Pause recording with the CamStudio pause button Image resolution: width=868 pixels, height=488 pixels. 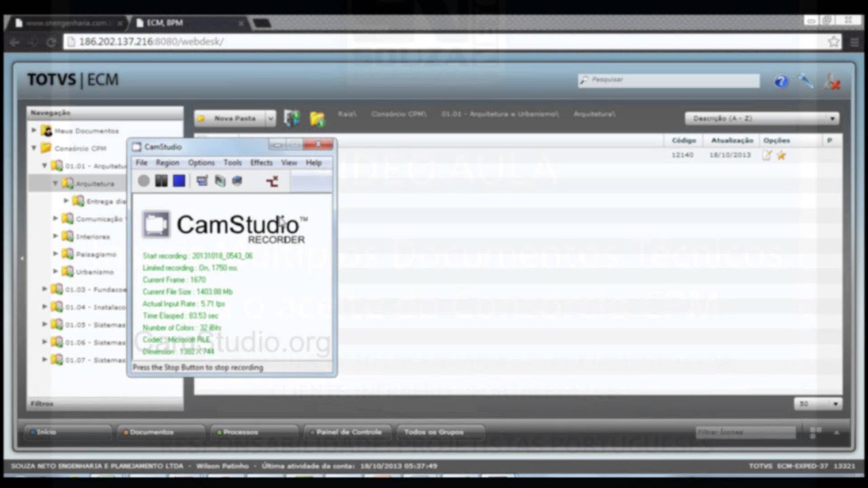point(161,181)
